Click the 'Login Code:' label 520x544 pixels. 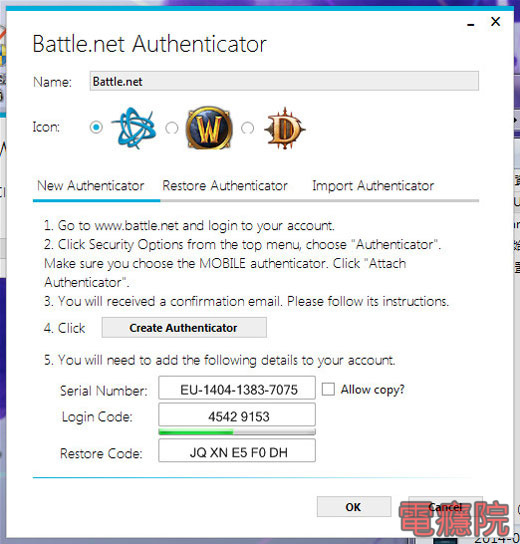(x=97, y=417)
